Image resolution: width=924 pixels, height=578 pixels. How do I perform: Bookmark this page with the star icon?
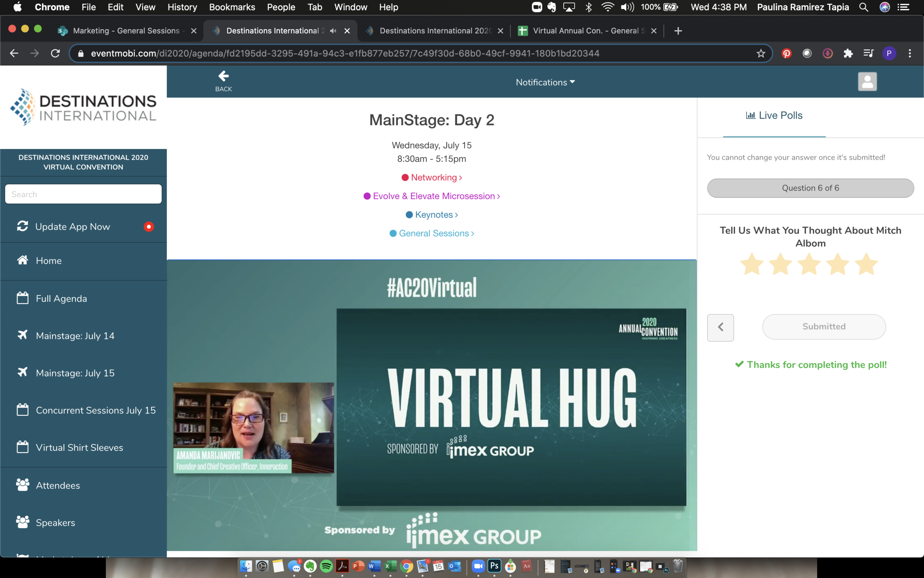coord(761,54)
